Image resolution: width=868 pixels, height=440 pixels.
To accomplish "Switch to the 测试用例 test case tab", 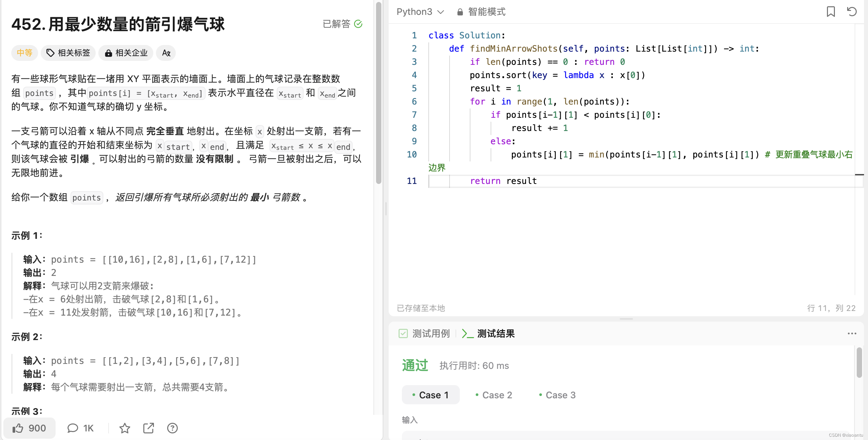I will click(424, 333).
